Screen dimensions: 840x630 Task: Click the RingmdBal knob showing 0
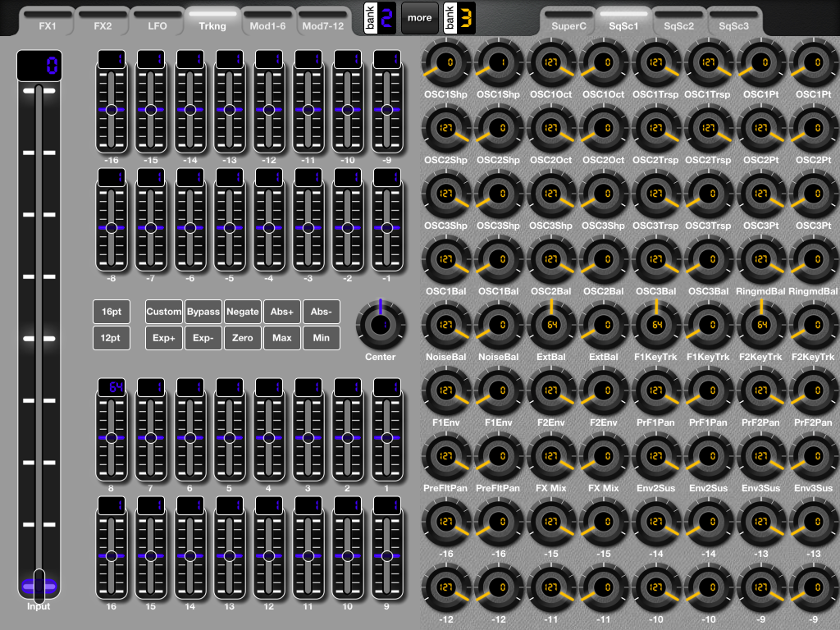pyautogui.click(x=813, y=259)
